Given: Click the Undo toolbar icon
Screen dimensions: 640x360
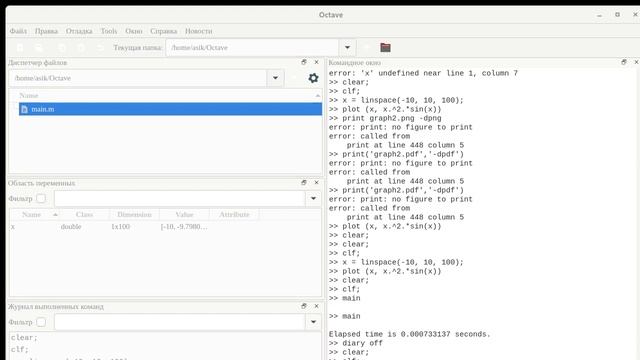Looking at the screenshot, I should [100, 48].
